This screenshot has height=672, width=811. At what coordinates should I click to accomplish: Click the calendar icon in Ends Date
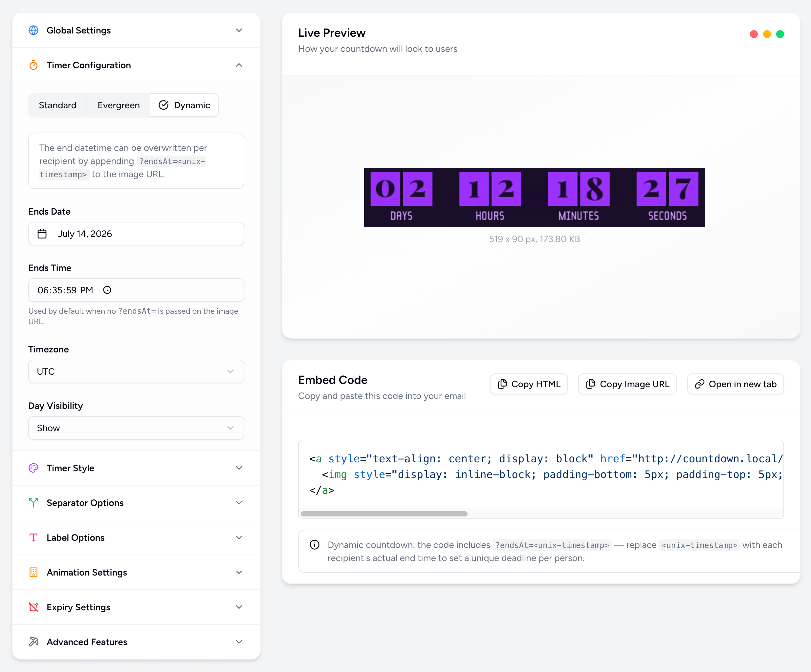42,234
